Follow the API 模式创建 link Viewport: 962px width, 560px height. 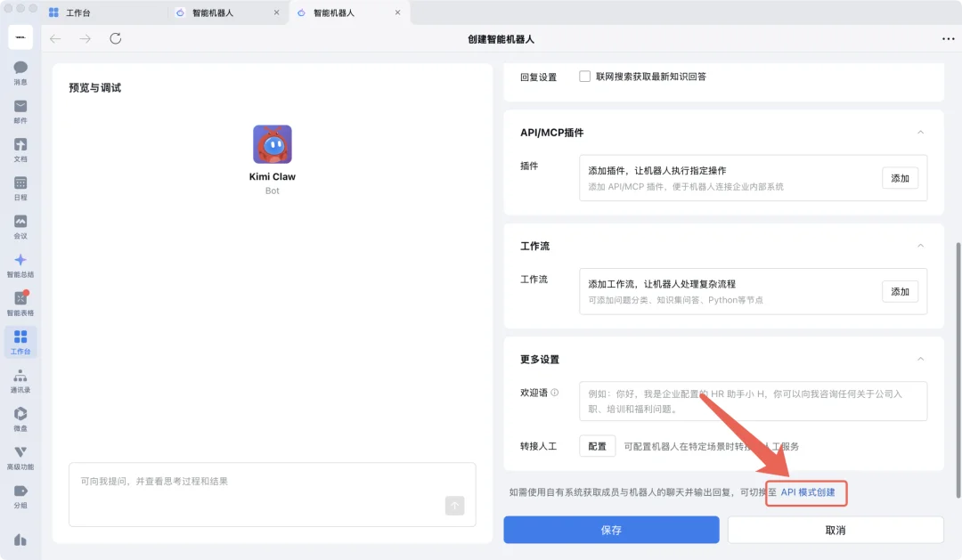(x=806, y=492)
